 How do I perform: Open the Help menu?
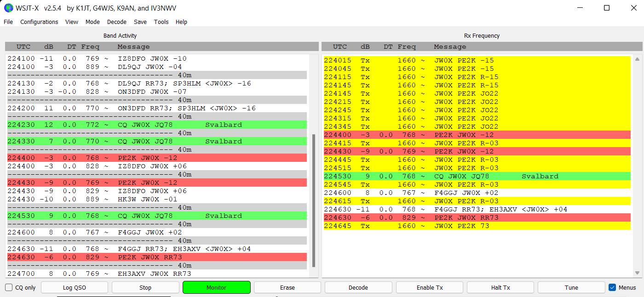click(x=181, y=22)
